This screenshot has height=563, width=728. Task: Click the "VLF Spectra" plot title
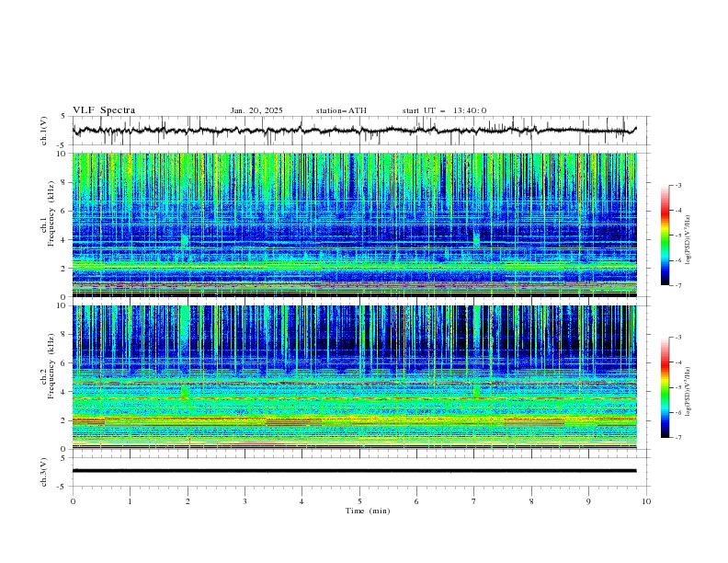[104, 110]
